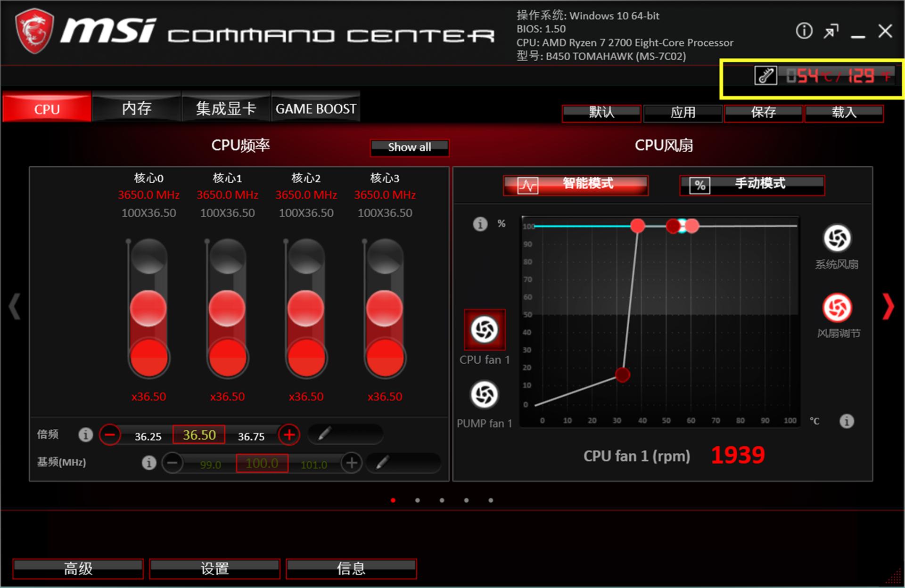Enable smart mode (智能模式) fan control
The height and width of the screenshot is (588, 905).
click(576, 185)
